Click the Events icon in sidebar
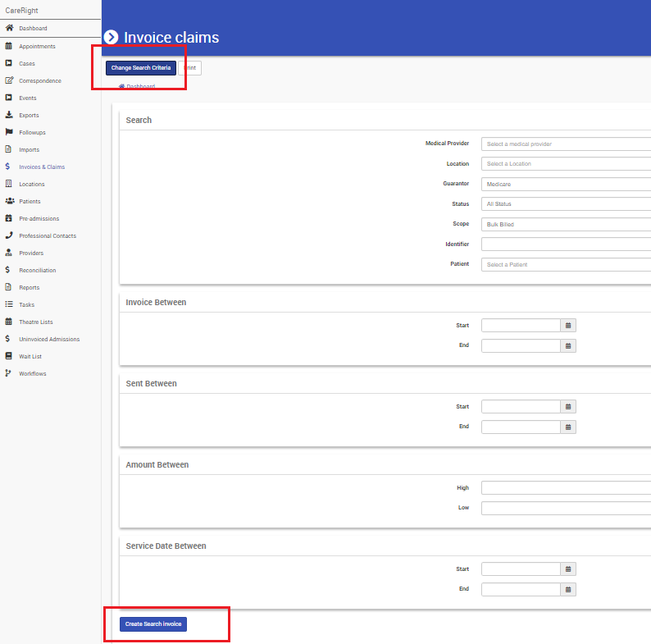The width and height of the screenshot is (651, 644). pyautogui.click(x=8, y=98)
